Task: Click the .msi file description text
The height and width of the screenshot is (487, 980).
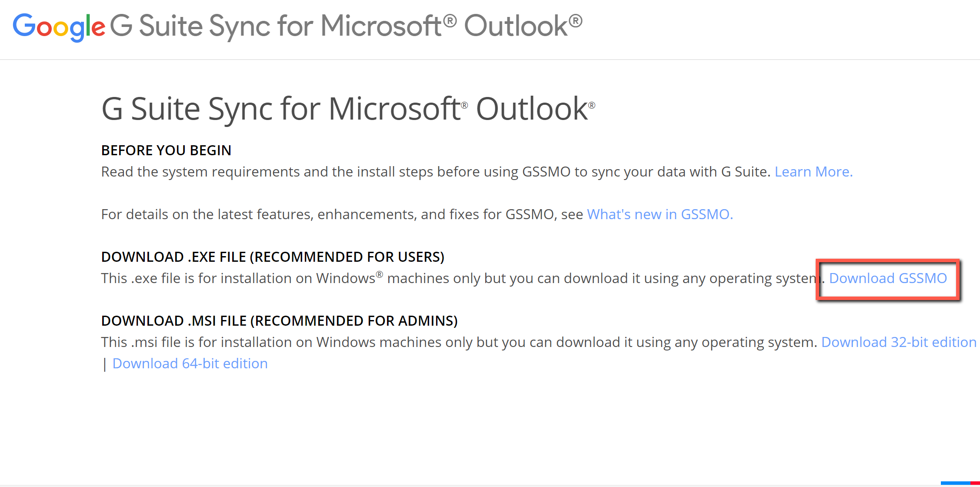Action: 459,342
